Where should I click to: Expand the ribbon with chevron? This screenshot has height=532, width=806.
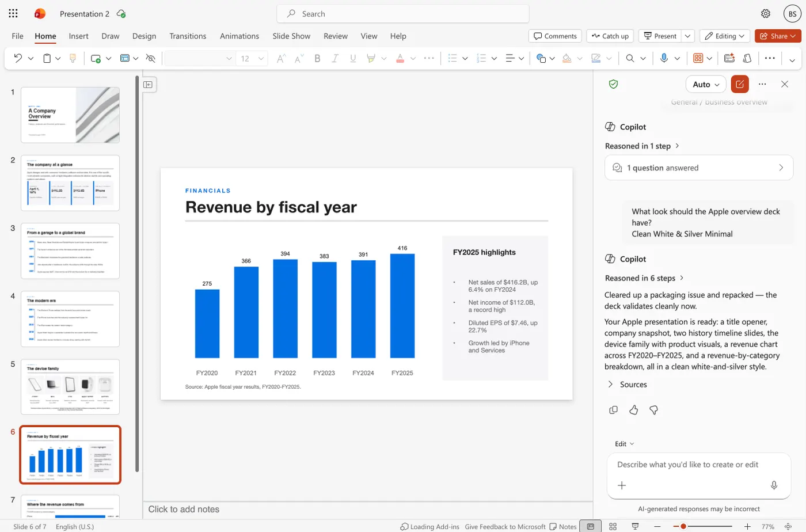tap(792, 59)
